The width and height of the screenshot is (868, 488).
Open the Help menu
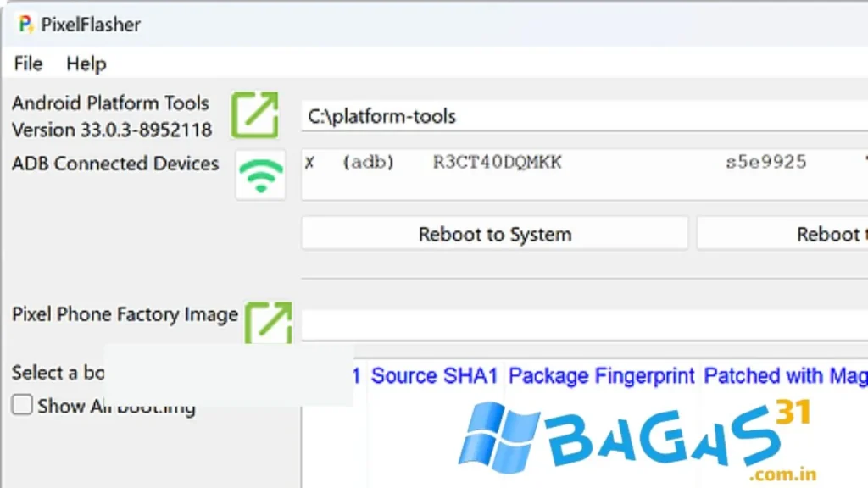pyautogui.click(x=86, y=64)
